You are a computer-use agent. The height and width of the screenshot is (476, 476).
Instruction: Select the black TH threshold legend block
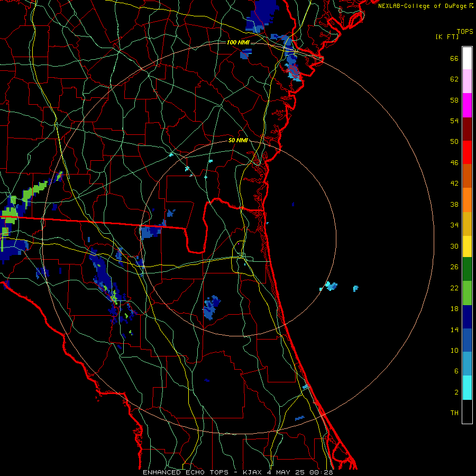(467, 411)
